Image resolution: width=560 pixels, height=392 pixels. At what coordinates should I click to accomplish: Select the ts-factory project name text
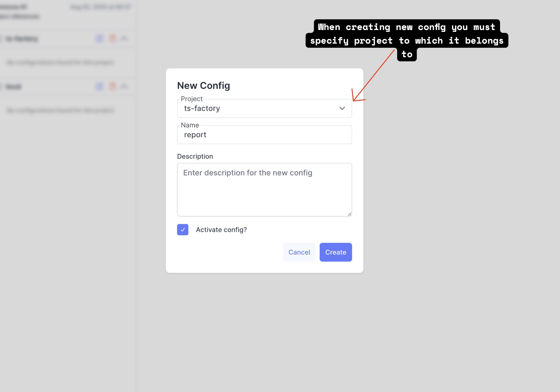202,108
